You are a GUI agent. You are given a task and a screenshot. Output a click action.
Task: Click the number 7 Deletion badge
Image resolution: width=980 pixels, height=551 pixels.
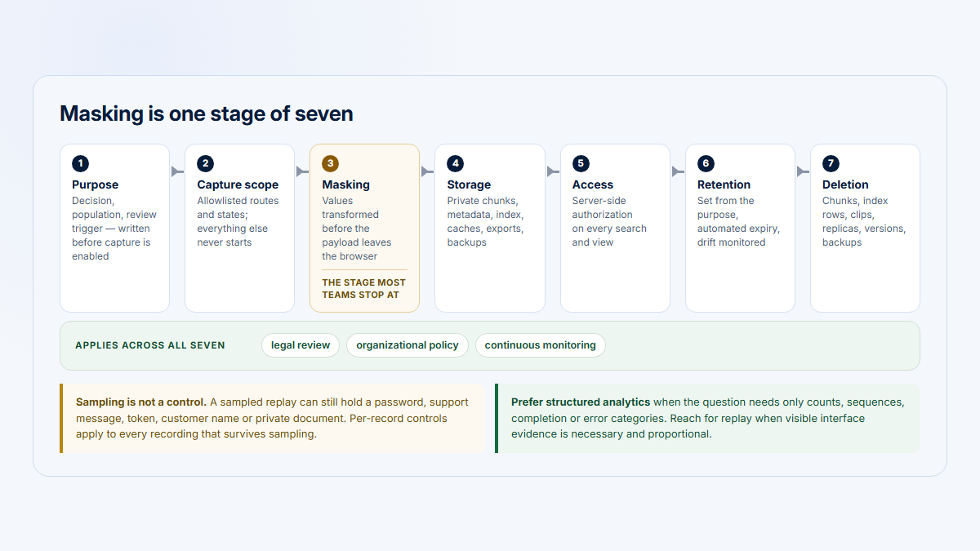(x=831, y=163)
